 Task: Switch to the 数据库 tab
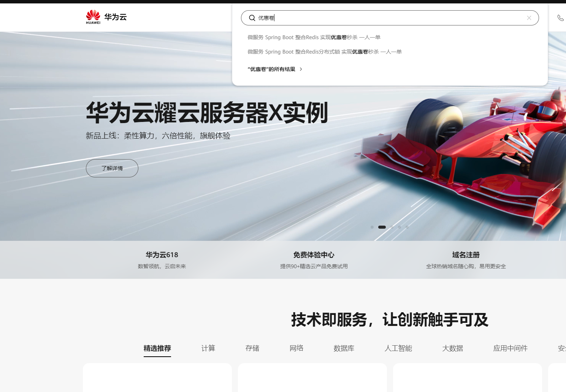[344, 348]
